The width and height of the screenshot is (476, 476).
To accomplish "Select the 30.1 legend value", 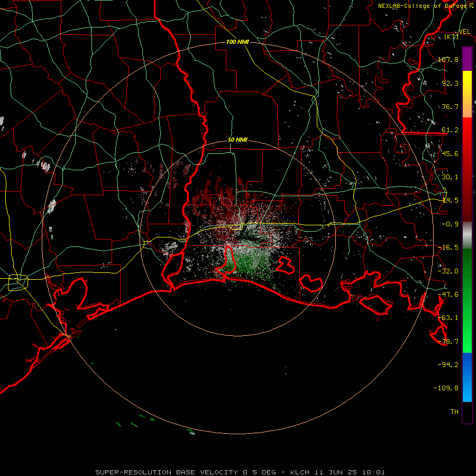I will point(450,177).
